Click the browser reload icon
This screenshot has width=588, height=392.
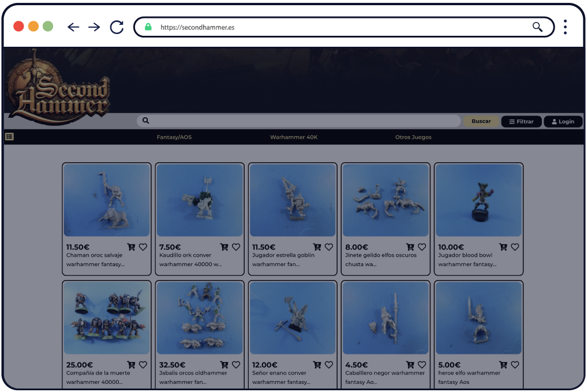click(x=117, y=27)
